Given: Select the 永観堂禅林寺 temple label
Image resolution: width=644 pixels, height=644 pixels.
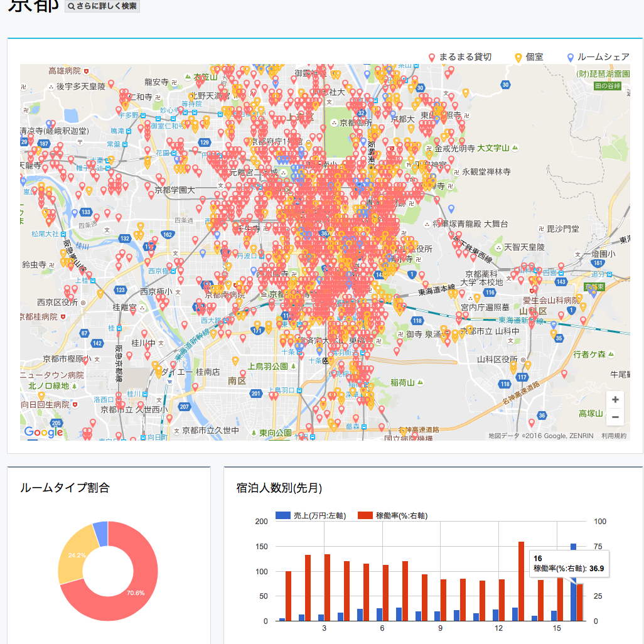Looking at the screenshot, I should [x=486, y=172].
